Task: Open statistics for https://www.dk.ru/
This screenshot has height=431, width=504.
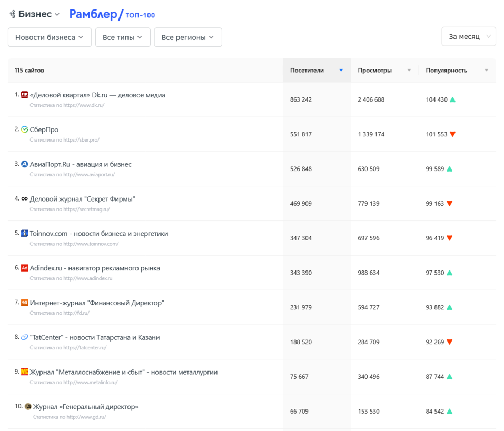Action: click(67, 105)
